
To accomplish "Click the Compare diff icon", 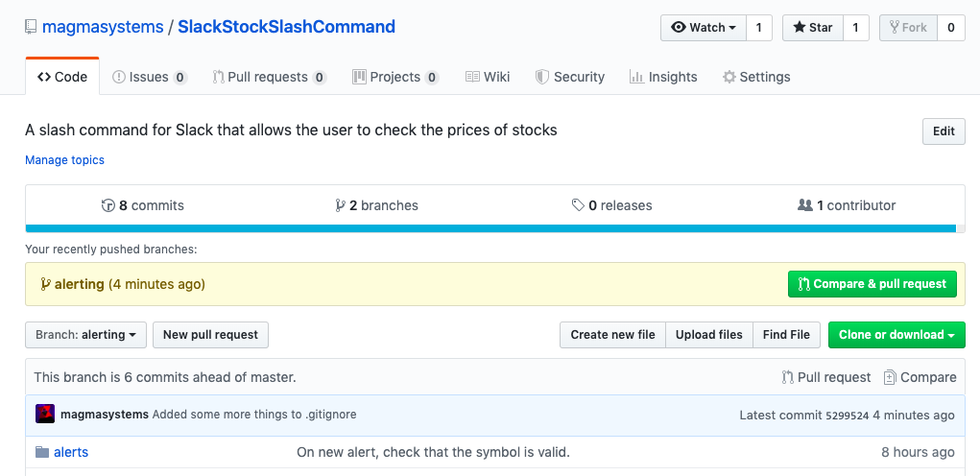I will 890,377.
